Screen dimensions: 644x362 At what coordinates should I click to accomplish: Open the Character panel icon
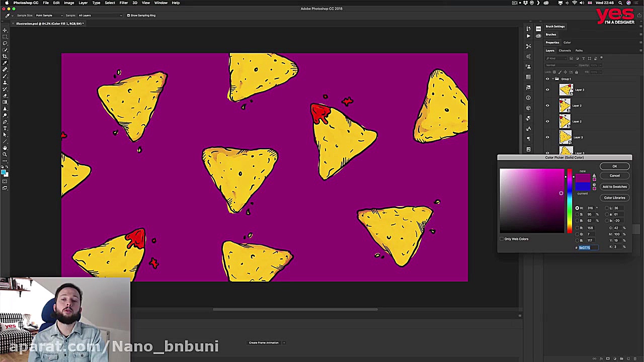pos(528,129)
